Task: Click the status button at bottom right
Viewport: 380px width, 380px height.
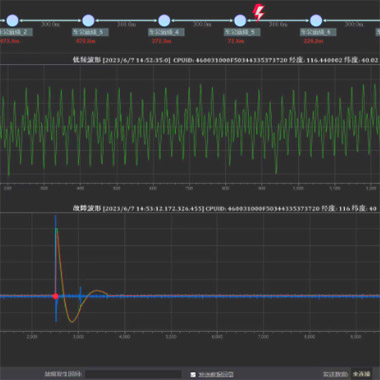Action: point(362,374)
